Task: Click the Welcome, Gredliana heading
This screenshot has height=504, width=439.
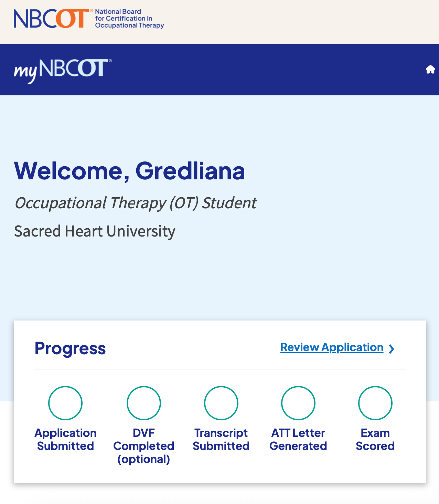Action: click(130, 171)
